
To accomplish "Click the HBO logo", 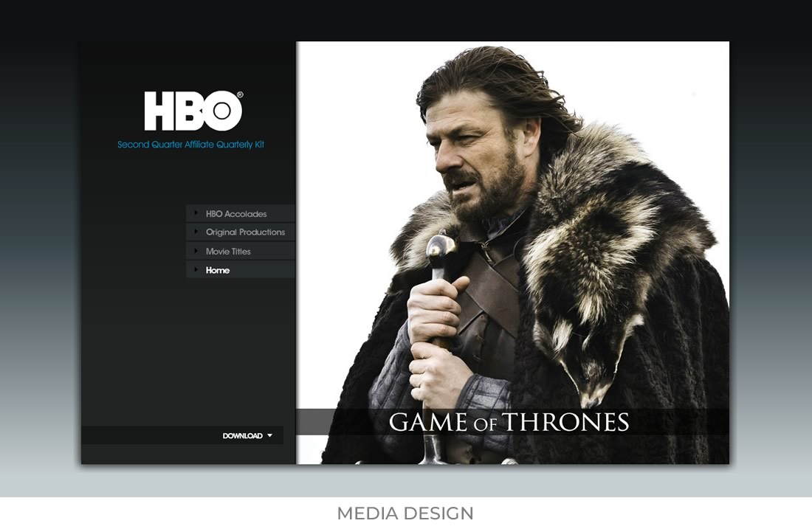I will pos(193,111).
